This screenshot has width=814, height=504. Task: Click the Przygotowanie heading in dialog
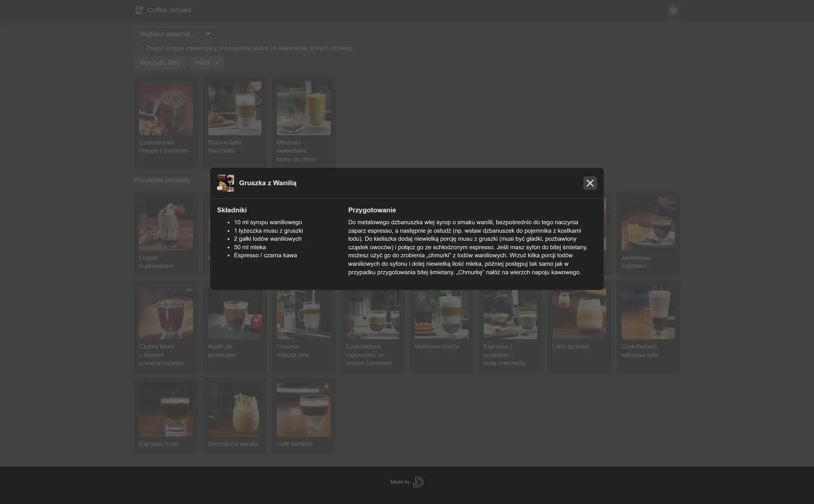coord(372,210)
